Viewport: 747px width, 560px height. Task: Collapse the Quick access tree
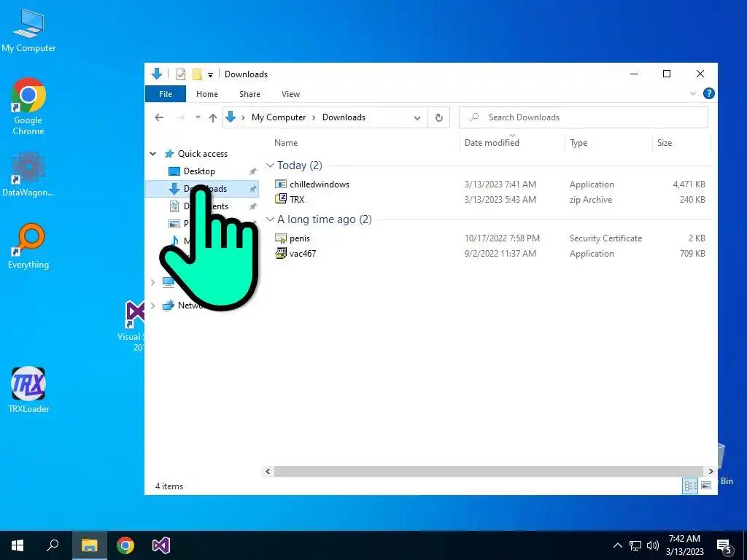pyautogui.click(x=153, y=154)
